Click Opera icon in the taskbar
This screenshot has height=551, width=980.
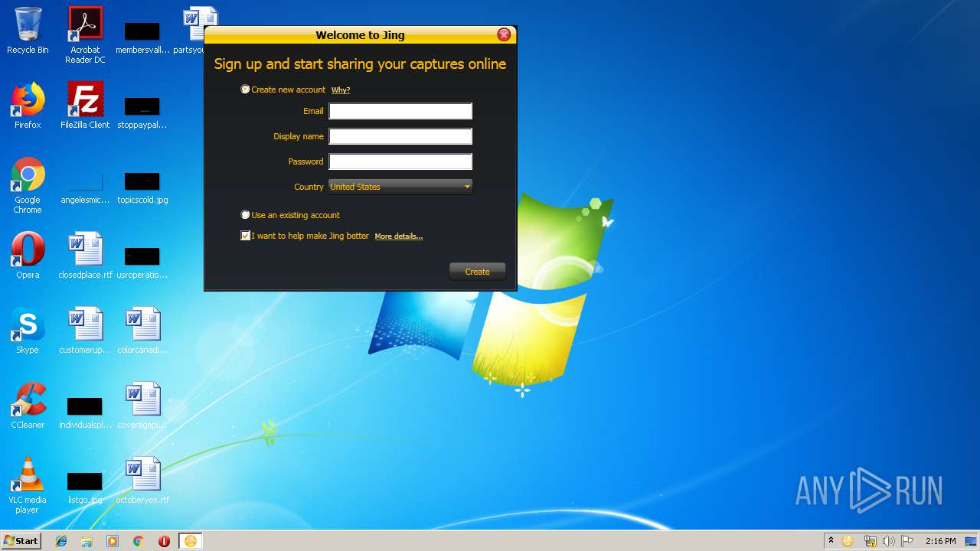pos(164,541)
